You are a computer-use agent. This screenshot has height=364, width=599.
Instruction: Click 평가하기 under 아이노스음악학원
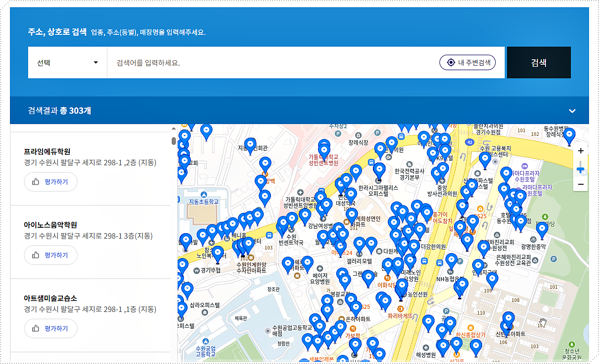coord(50,254)
